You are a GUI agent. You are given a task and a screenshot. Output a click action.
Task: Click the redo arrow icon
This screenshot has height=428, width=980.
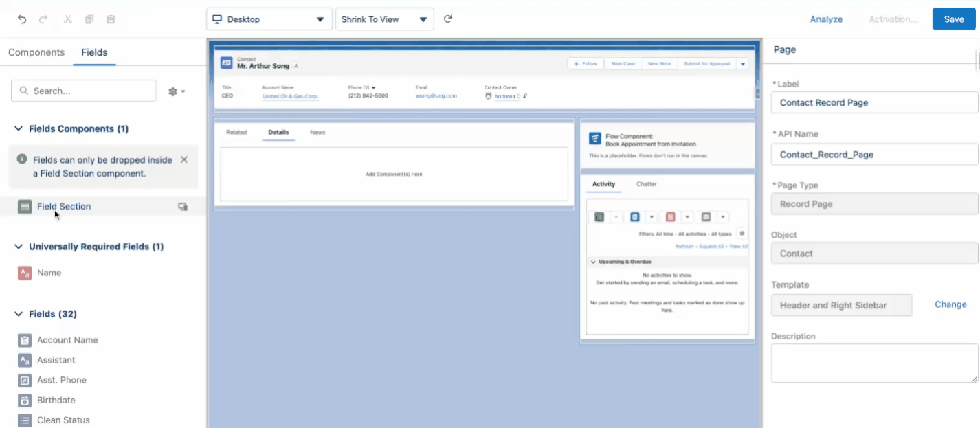[x=43, y=19]
